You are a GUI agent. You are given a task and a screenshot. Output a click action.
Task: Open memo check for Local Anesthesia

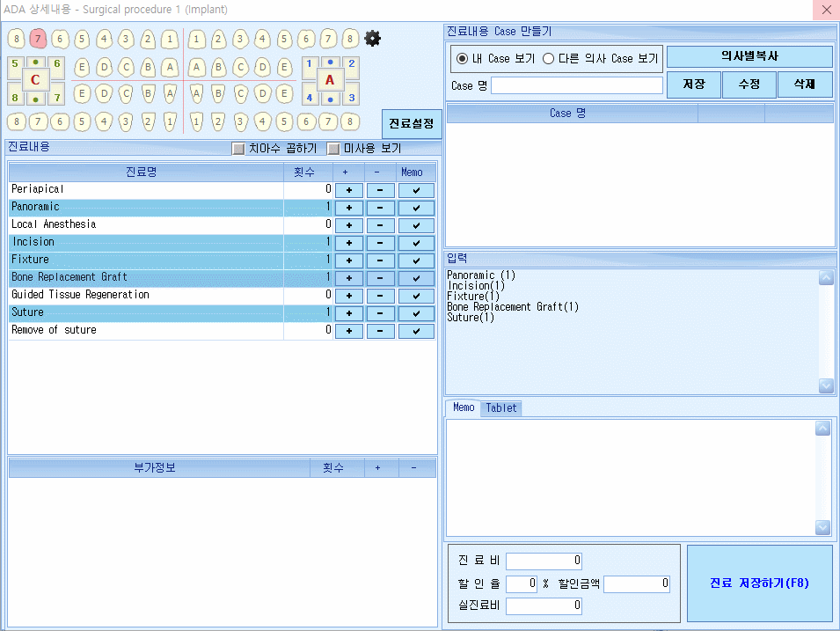click(x=416, y=225)
